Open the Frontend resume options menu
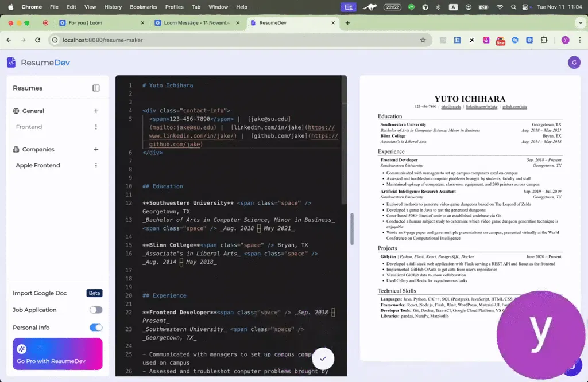This screenshot has height=382, width=588. point(96,127)
